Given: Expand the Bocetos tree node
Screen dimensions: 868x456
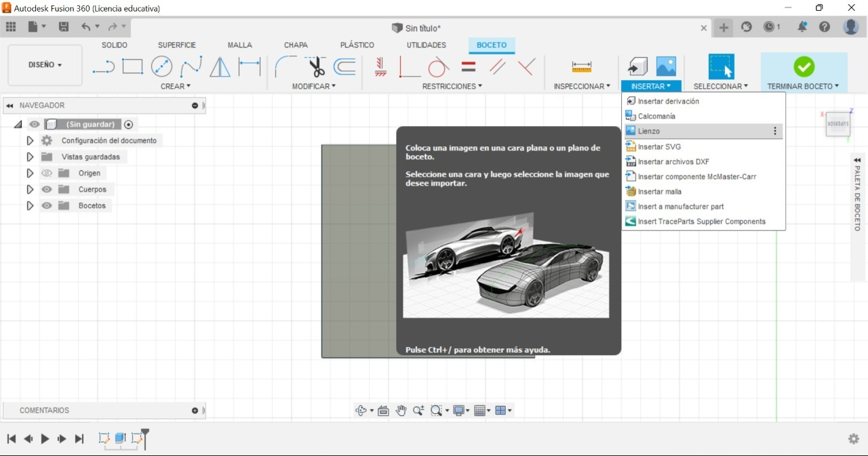Looking at the screenshot, I should pos(30,206).
